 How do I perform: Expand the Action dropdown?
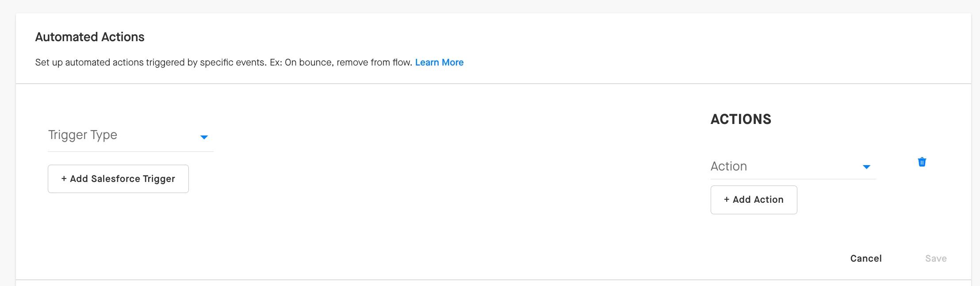793,166
